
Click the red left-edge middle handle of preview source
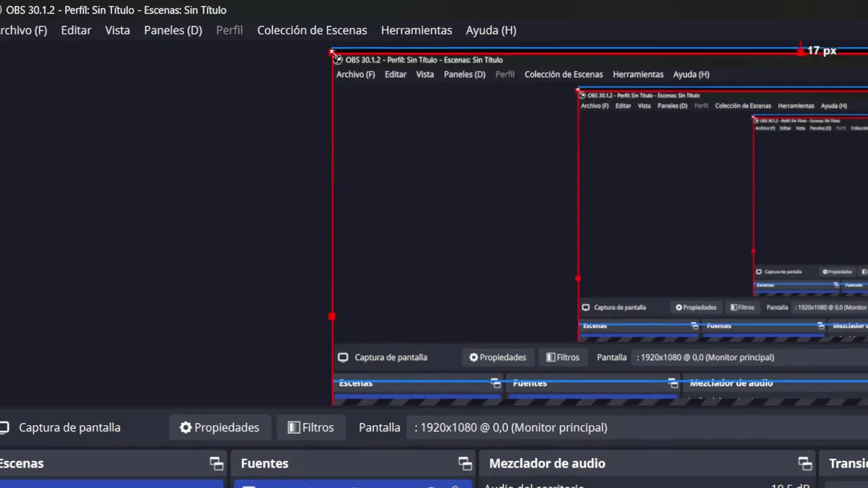point(332,317)
